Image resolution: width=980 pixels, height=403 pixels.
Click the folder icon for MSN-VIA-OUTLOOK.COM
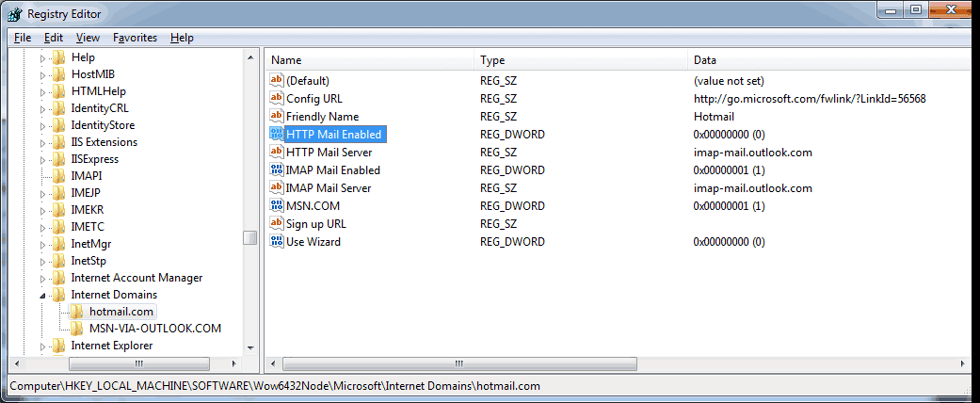click(76, 328)
